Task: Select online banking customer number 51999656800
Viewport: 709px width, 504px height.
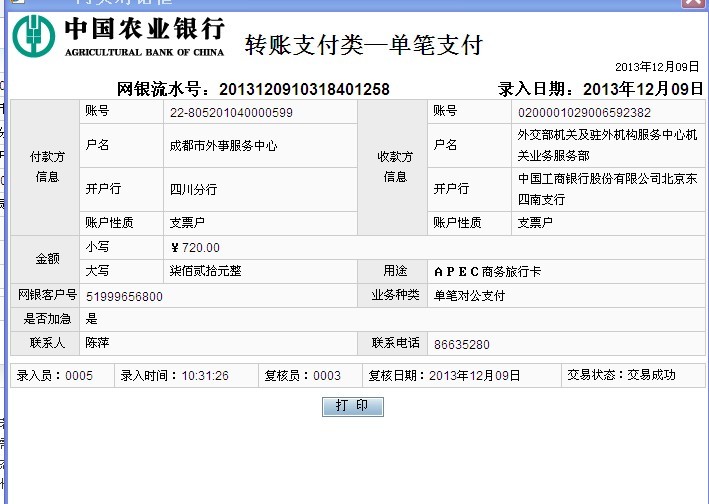Action: tap(124, 297)
